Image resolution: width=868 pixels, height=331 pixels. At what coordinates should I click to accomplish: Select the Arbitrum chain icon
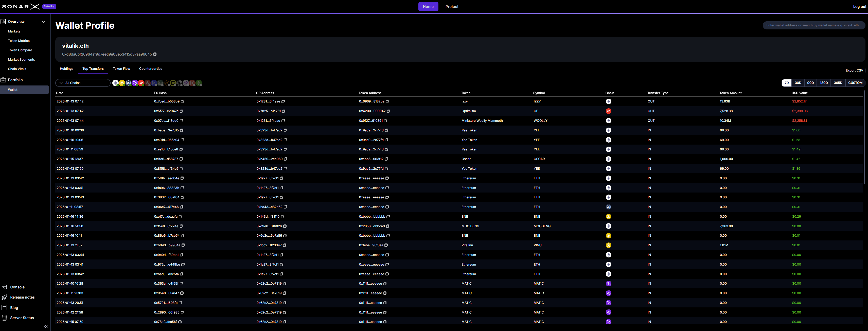[128, 83]
